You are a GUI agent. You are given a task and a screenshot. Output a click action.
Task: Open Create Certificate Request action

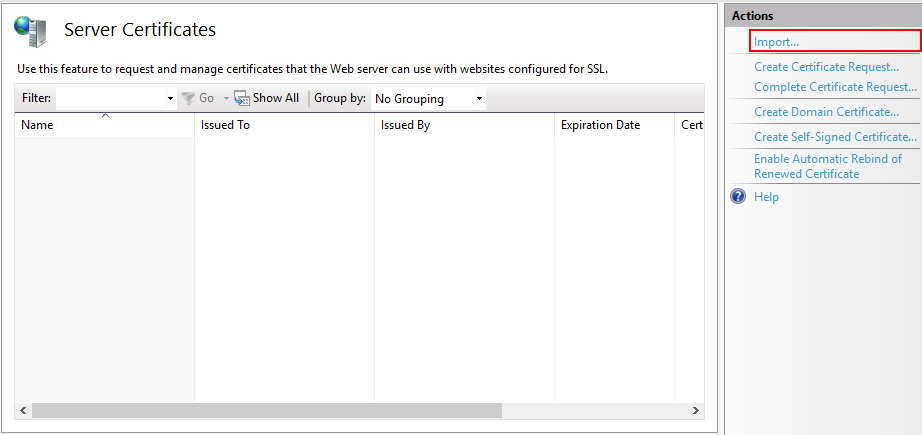826,67
